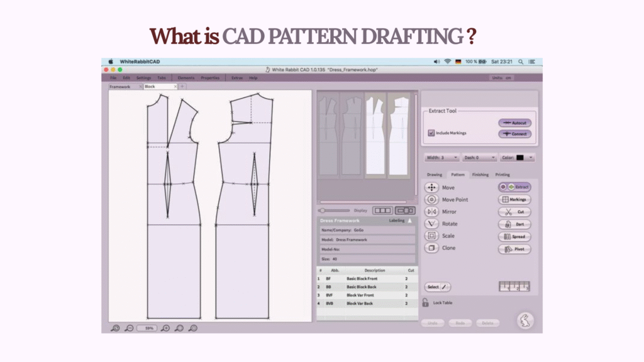Image resolution: width=644 pixels, height=362 pixels.
Task: Uncheck the Include Markings checkbox
Action: pos(431,133)
